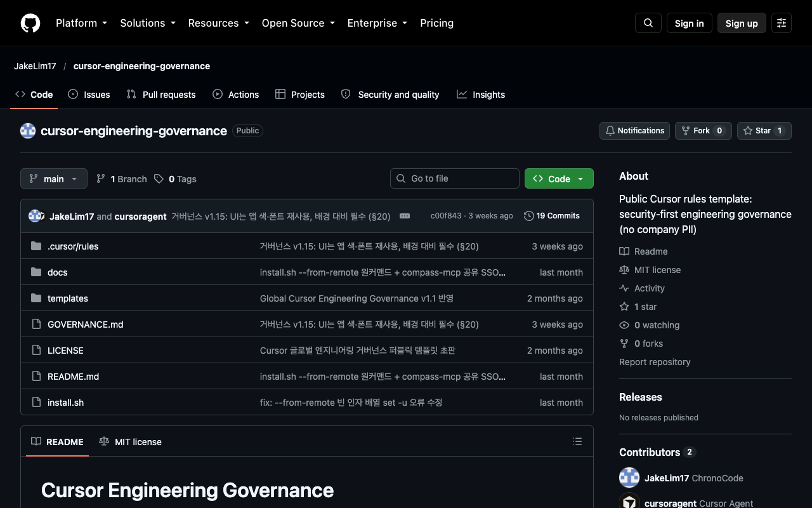Switch to the Pull requests tab

pos(161,95)
